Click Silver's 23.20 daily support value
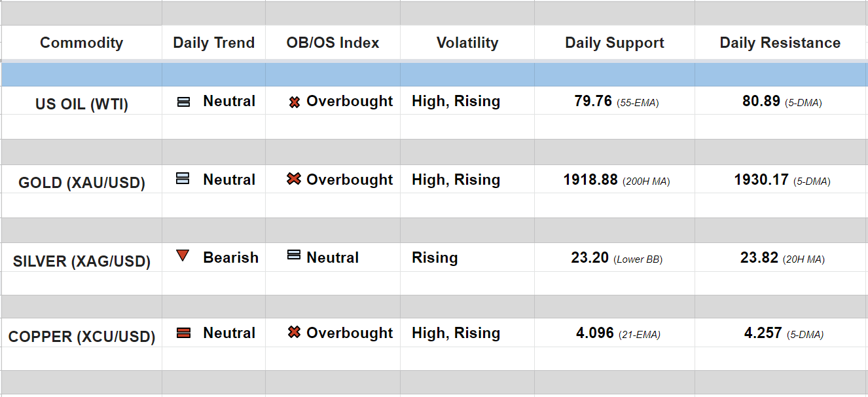This screenshot has height=397, width=868. click(x=590, y=258)
